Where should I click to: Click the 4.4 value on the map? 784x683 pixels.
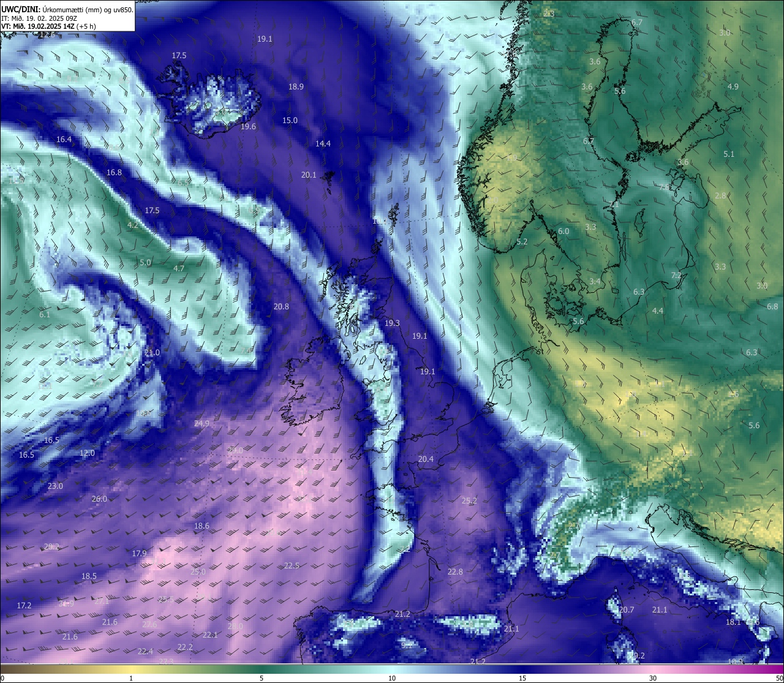(x=657, y=311)
